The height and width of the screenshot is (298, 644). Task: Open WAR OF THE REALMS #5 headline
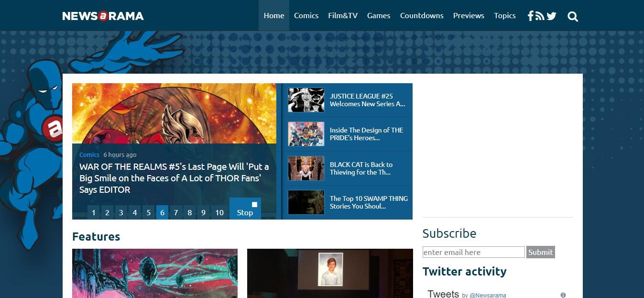174,178
